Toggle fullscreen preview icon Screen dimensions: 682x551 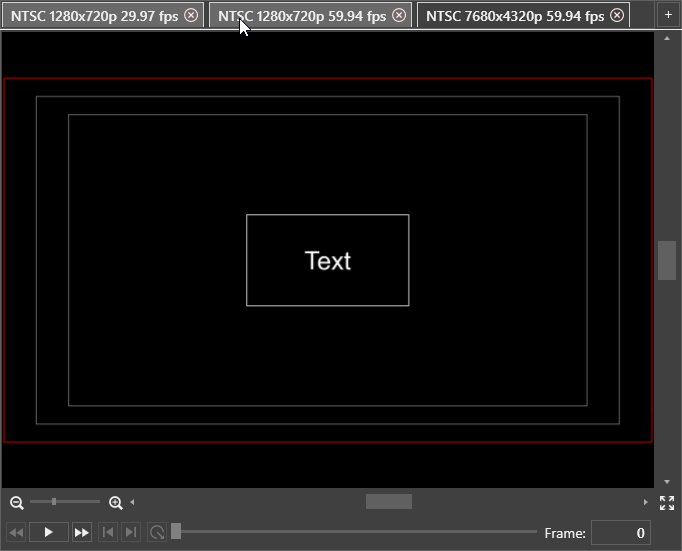tap(667, 503)
